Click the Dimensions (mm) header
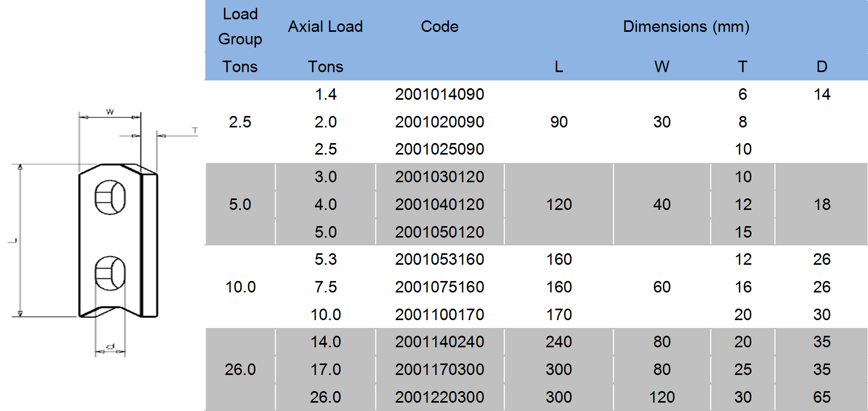Viewport: 868px width, 411px height. point(686,27)
